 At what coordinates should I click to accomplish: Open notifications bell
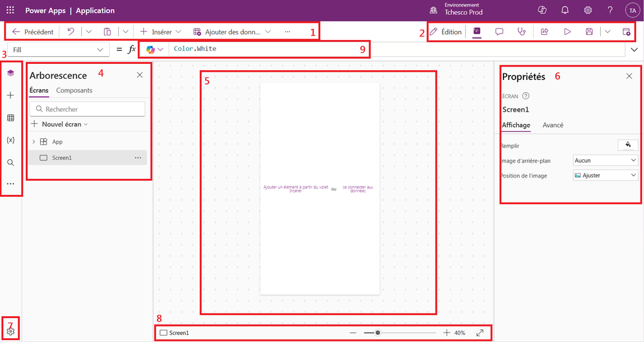[x=565, y=10]
